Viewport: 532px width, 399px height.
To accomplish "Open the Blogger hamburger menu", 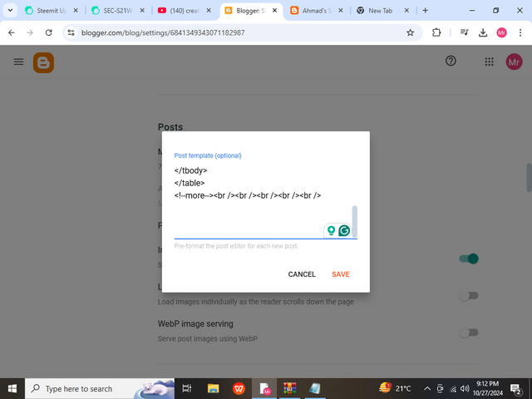I will (x=18, y=62).
